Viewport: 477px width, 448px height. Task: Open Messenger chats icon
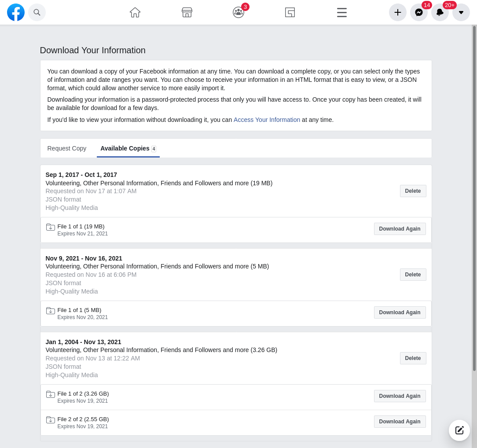(419, 12)
